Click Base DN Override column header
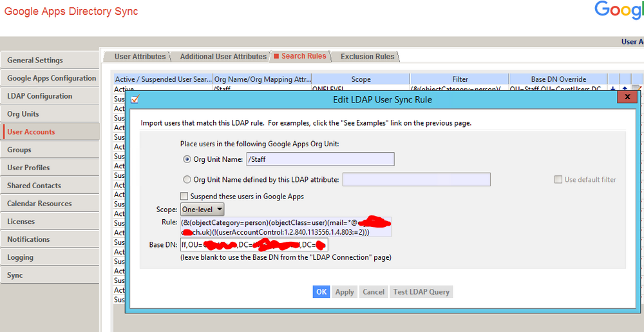Image resolution: width=644 pixels, height=332 pixels. (x=558, y=79)
